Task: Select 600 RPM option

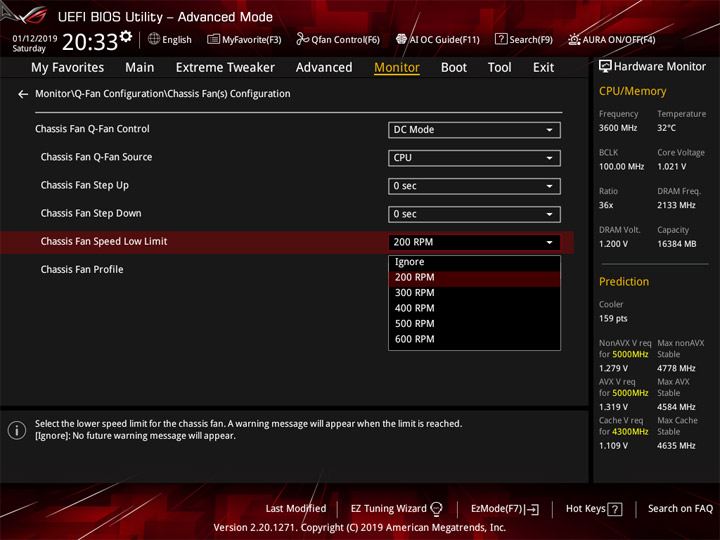Action: [x=474, y=339]
